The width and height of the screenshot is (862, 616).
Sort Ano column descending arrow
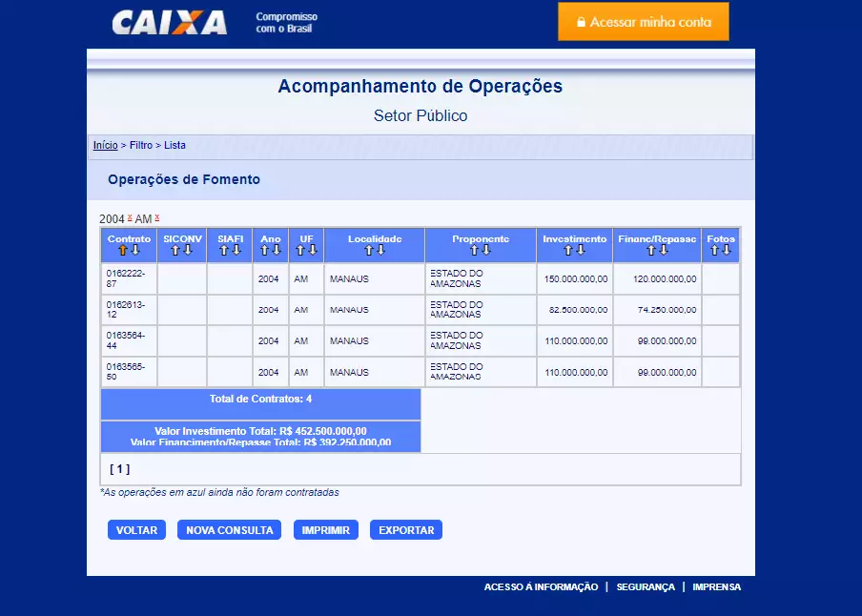click(x=277, y=250)
